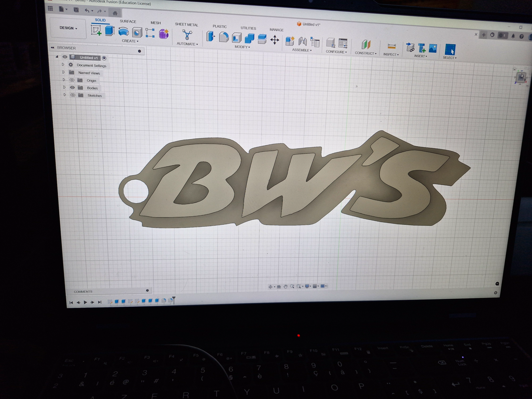Screen dimensions: 532x399
Task: Click the Joint tool icon
Action: (302, 42)
